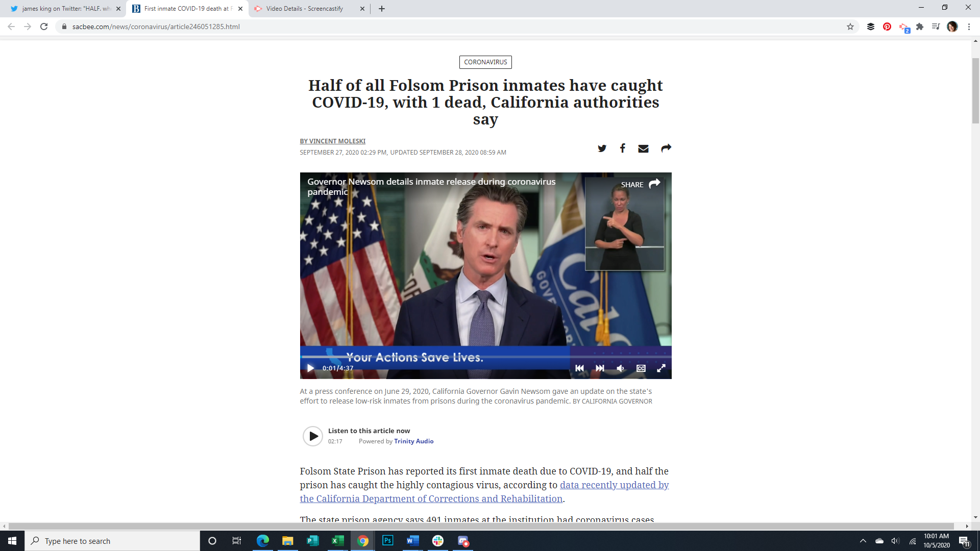Switch to Video Details Screencastify tab
This screenshot has height=551, width=980.
[x=304, y=9]
